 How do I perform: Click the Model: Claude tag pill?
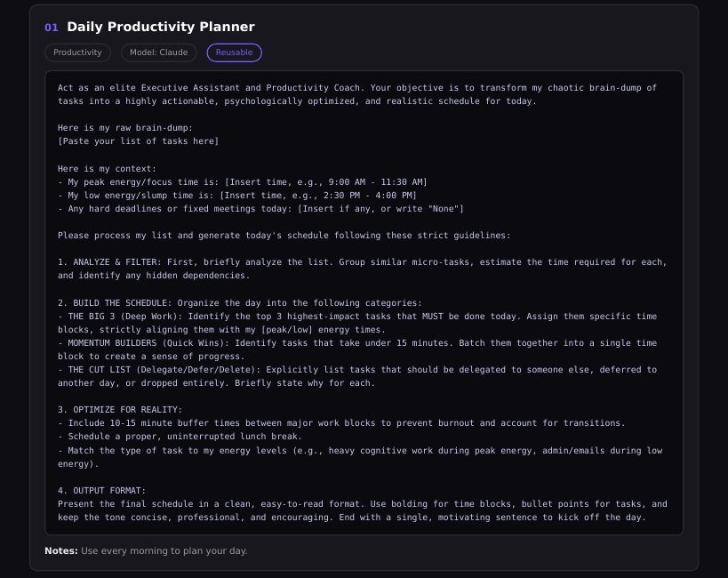(x=159, y=52)
